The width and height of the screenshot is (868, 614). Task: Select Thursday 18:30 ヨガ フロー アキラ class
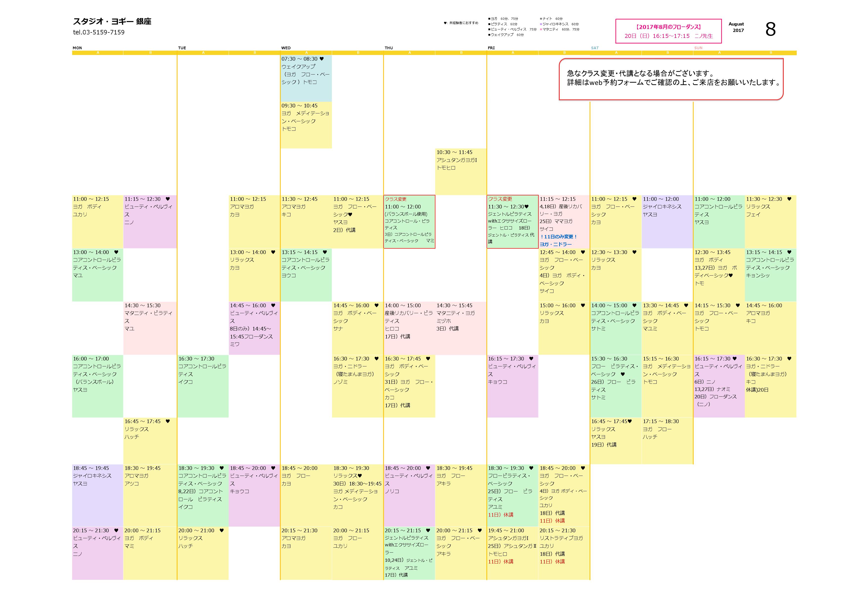[461, 496]
